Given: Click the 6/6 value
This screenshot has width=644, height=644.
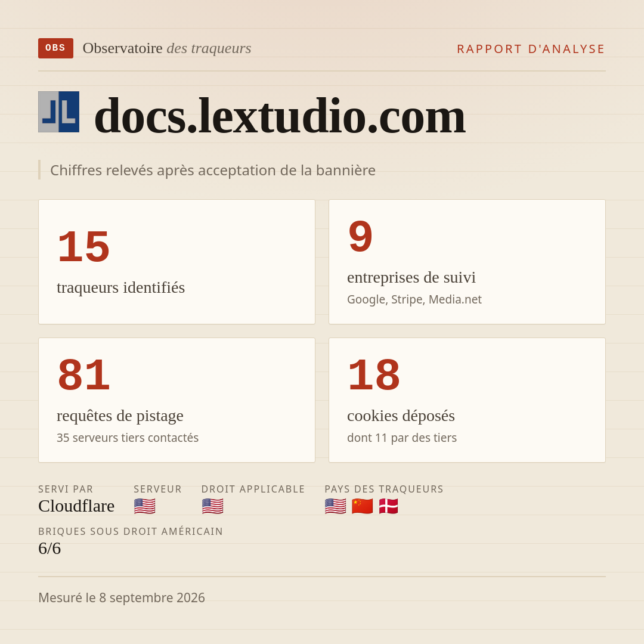Looking at the screenshot, I should tap(49, 549).
